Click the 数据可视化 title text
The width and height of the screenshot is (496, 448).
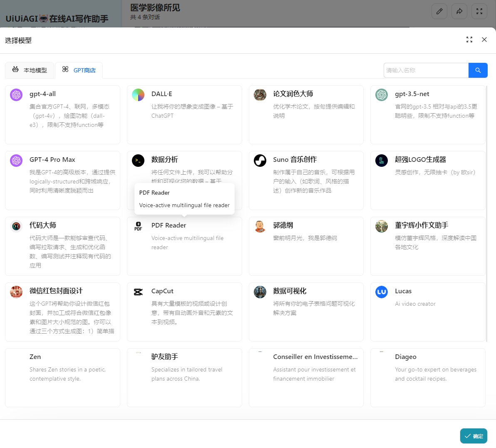290,291
